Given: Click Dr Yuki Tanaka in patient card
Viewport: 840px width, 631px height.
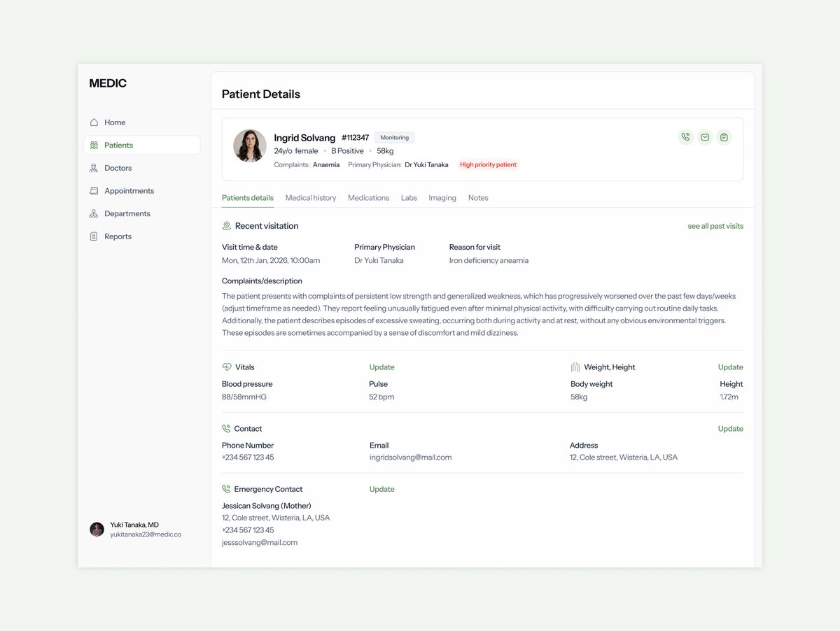Looking at the screenshot, I should pyautogui.click(x=426, y=165).
